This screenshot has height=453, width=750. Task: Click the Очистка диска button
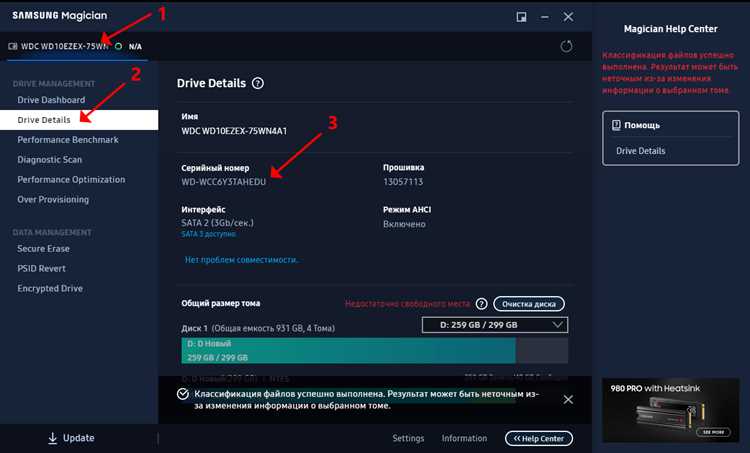pos(529,304)
